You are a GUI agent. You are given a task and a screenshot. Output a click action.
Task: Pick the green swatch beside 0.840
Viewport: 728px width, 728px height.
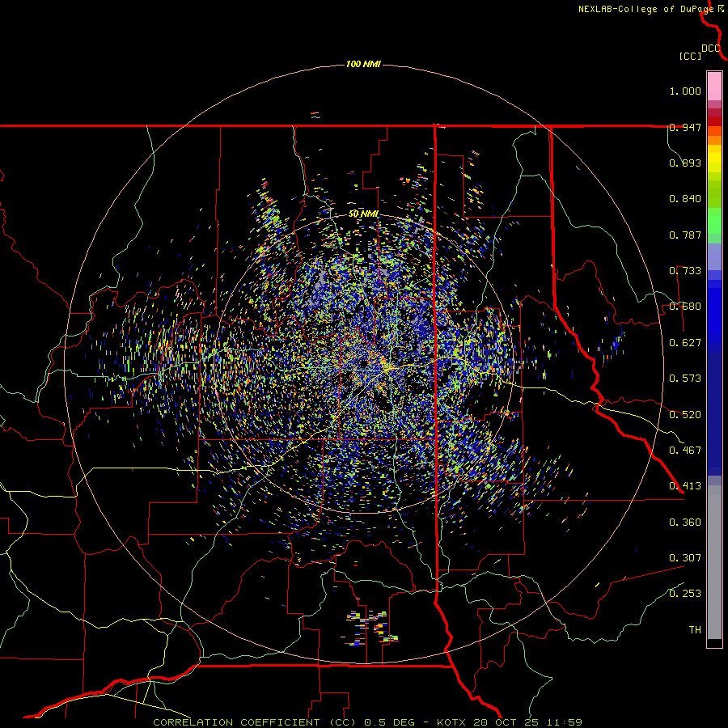tap(714, 194)
